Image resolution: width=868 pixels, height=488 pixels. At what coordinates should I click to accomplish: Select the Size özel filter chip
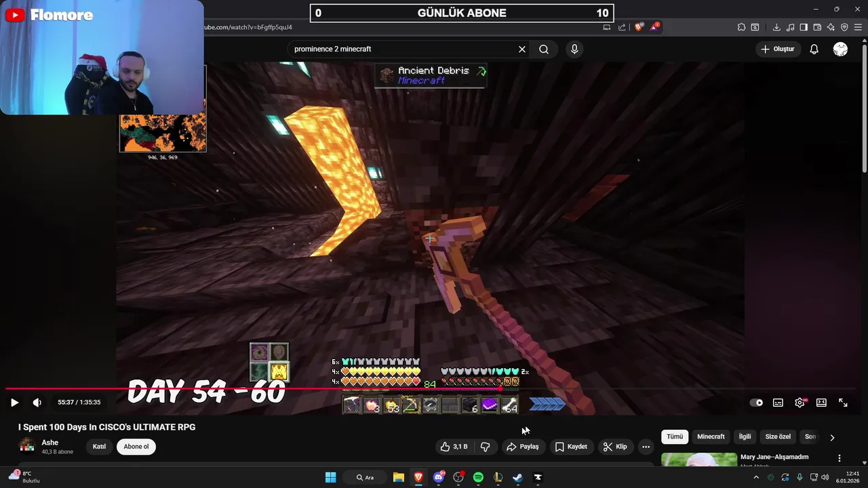[778, 437]
